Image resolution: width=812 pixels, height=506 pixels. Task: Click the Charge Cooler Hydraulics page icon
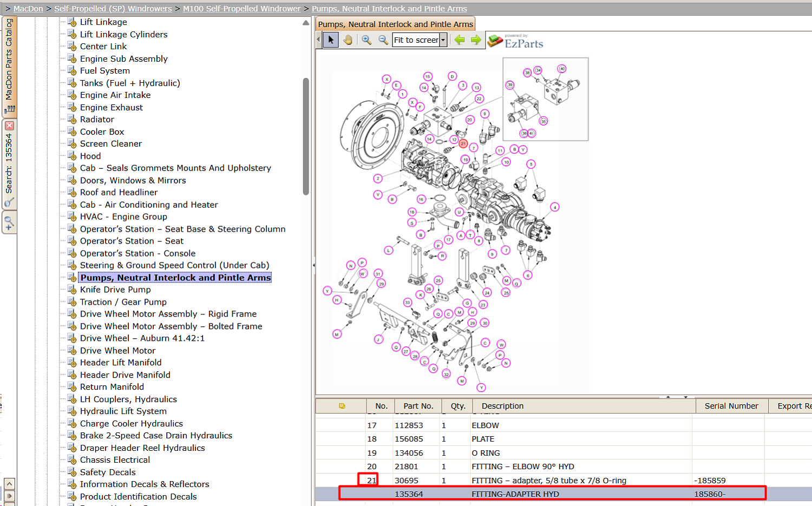tap(71, 424)
